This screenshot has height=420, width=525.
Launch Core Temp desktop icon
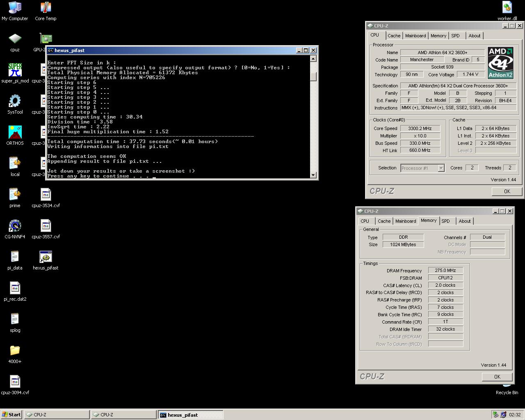(x=46, y=11)
